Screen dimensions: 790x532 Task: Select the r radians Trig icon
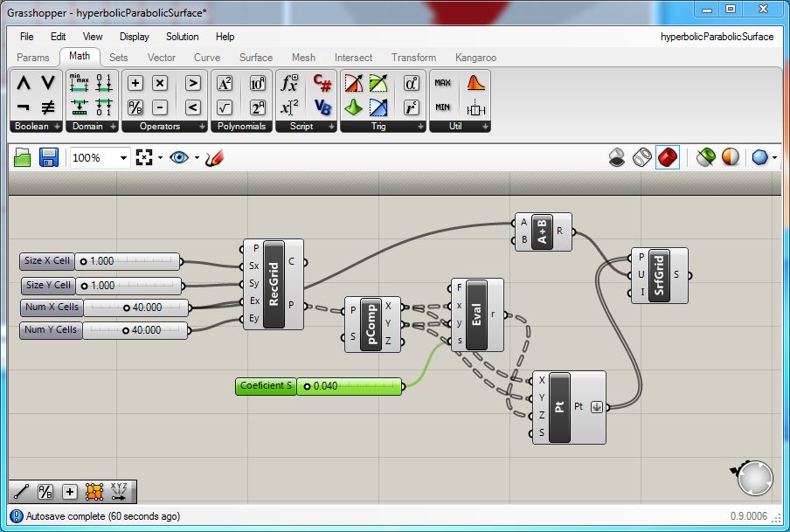pos(411,107)
